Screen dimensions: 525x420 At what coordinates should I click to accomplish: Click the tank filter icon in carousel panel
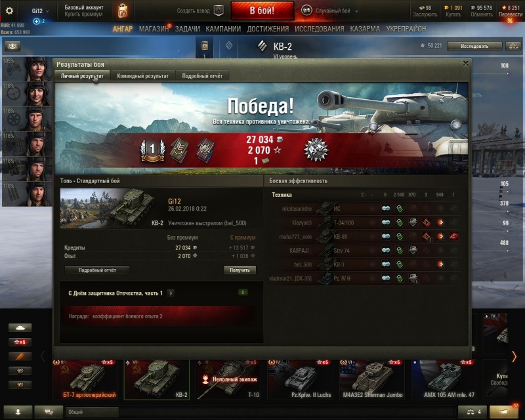pyautogui.click(x=20, y=327)
